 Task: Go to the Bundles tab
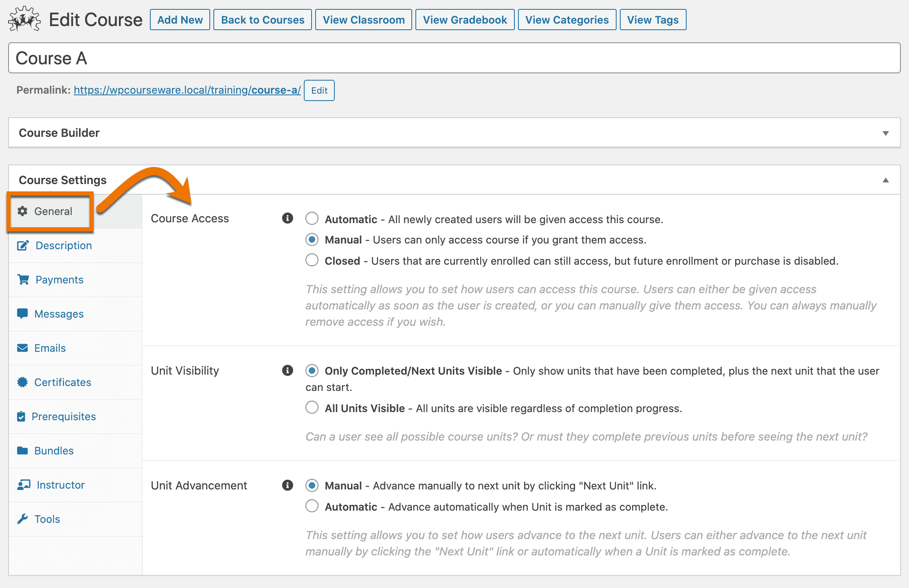point(76,451)
